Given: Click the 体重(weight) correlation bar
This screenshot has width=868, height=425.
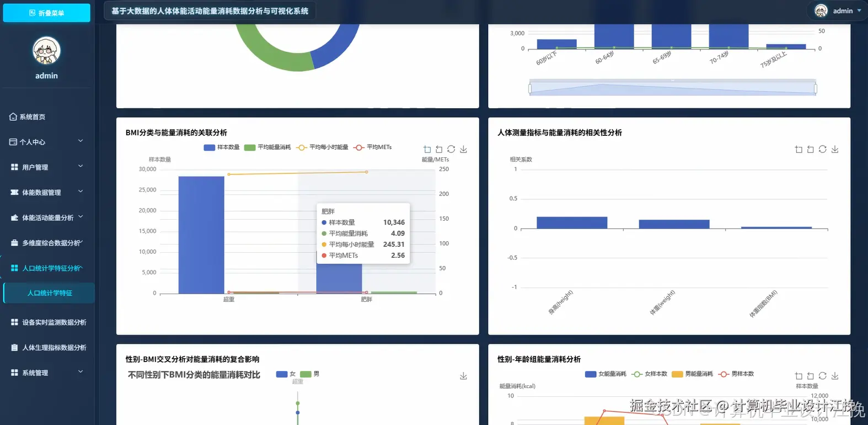Looking at the screenshot, I should click(x=674, y=224).
